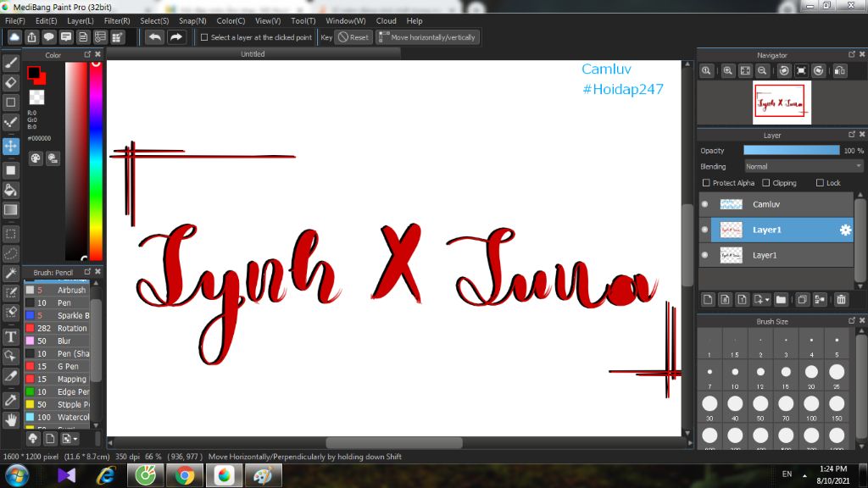Select the Hand tool
The height and width of the screenshot is (488, 868).
pyautogui.click(x=10, y=420)
